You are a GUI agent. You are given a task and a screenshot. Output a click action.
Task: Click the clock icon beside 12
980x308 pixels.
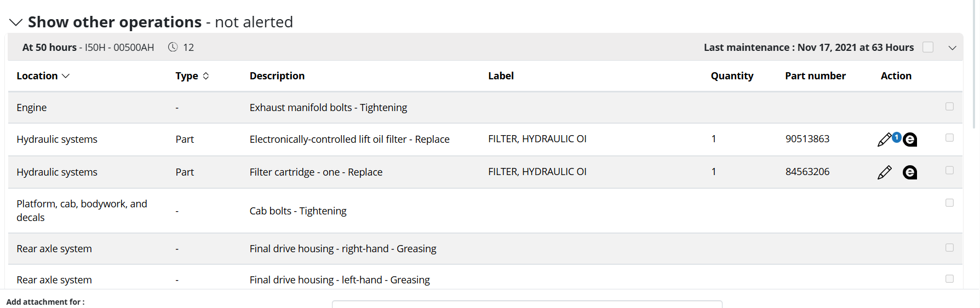coord(173,47)
